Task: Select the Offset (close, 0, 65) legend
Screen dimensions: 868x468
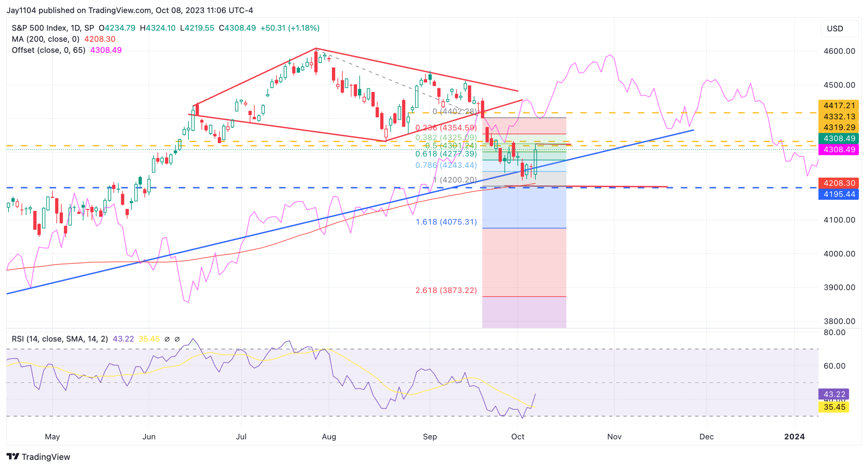Action: (48, 50)
